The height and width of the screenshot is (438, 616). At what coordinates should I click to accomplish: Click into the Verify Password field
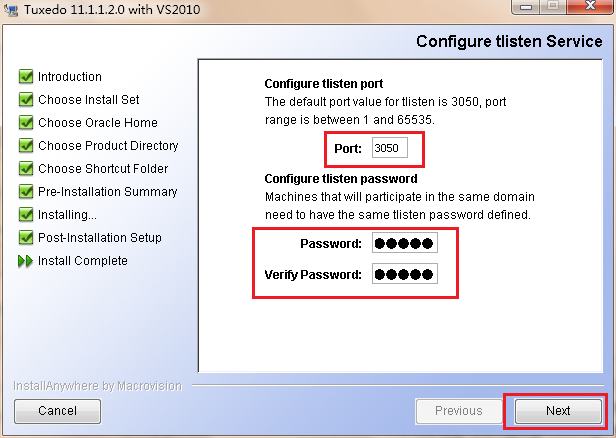(x=404, y=274)
